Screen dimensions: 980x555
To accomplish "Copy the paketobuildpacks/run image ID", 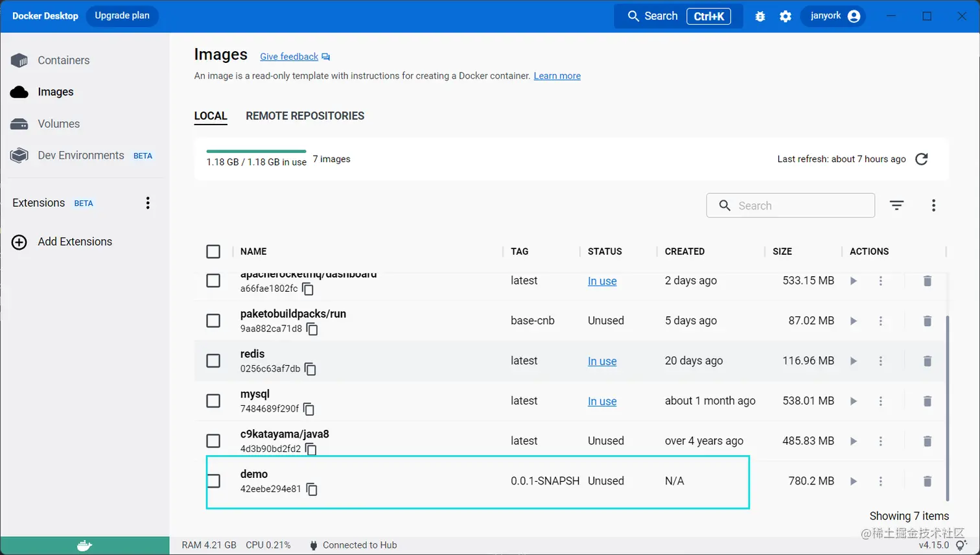I will tap(312, 329).
